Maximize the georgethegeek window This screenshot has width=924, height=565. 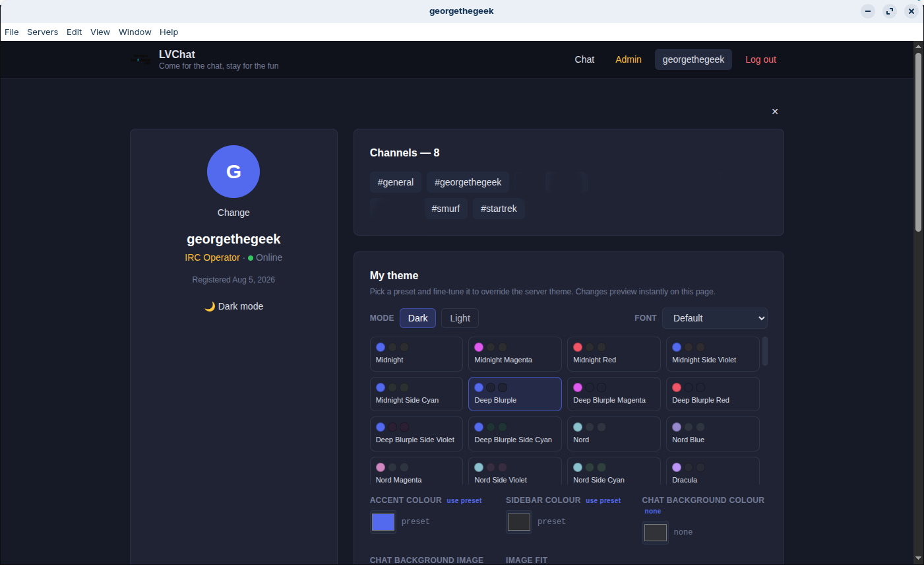(890, 11)
